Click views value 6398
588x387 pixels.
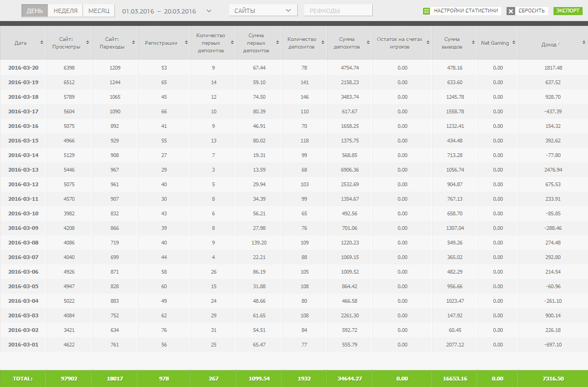point(69,67)
